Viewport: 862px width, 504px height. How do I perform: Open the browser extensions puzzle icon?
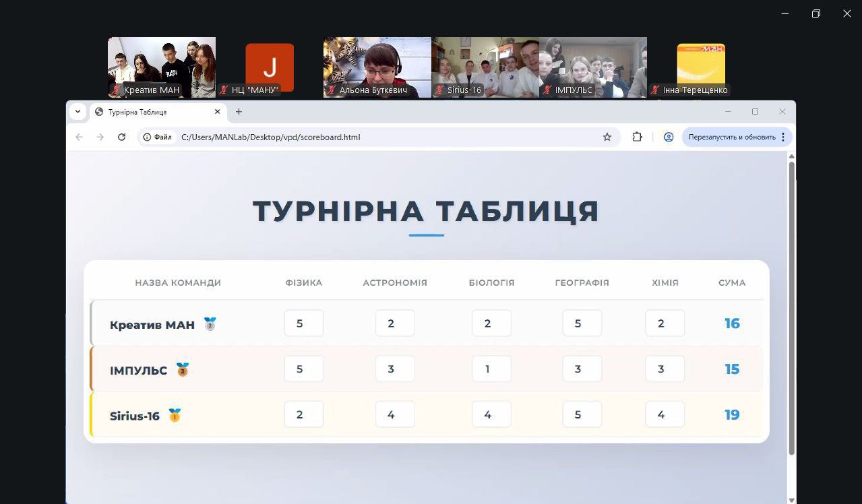pos(637,137)
